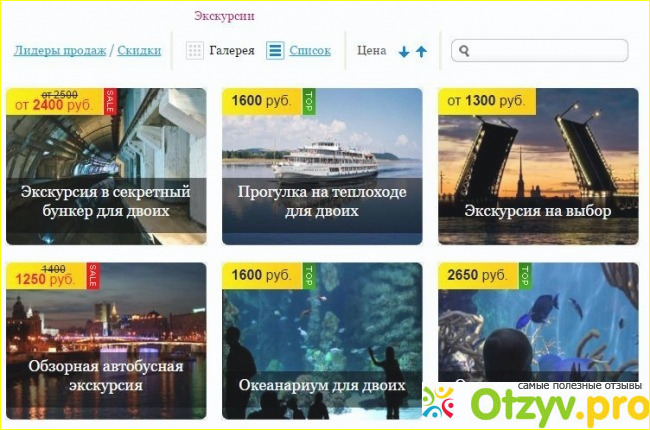Sort price descending with down arrow
650x430 pixels.
click(404, 52)
